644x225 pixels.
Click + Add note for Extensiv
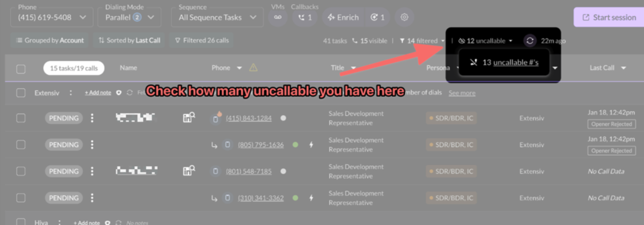click(x=98, y=93)
